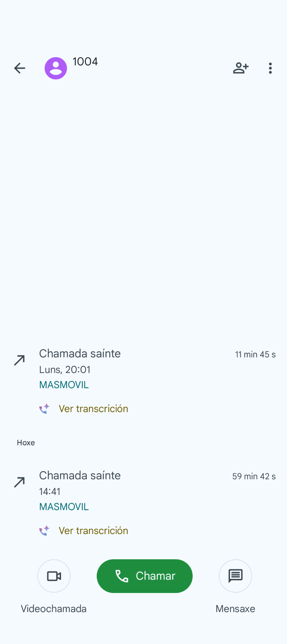
Task: Tap the outgoing arrow for Monday's call
Action: coord(20,360)
